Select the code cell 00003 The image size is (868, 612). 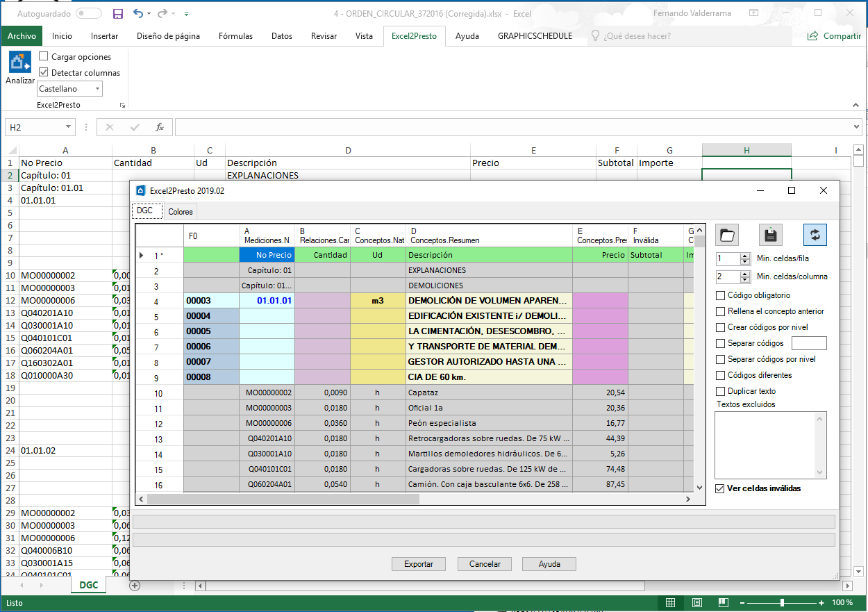(x=211, y=301)
